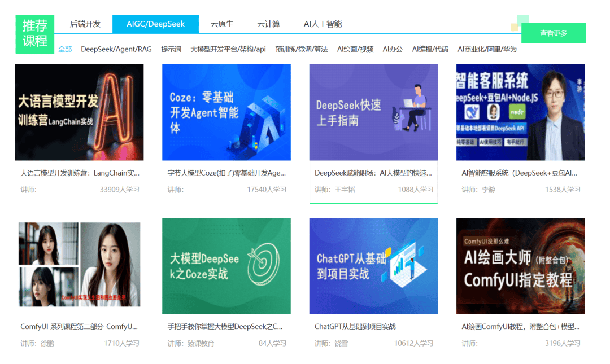Filter courses by 提示词
610x364 pixels.
click(x=171, y=50)
